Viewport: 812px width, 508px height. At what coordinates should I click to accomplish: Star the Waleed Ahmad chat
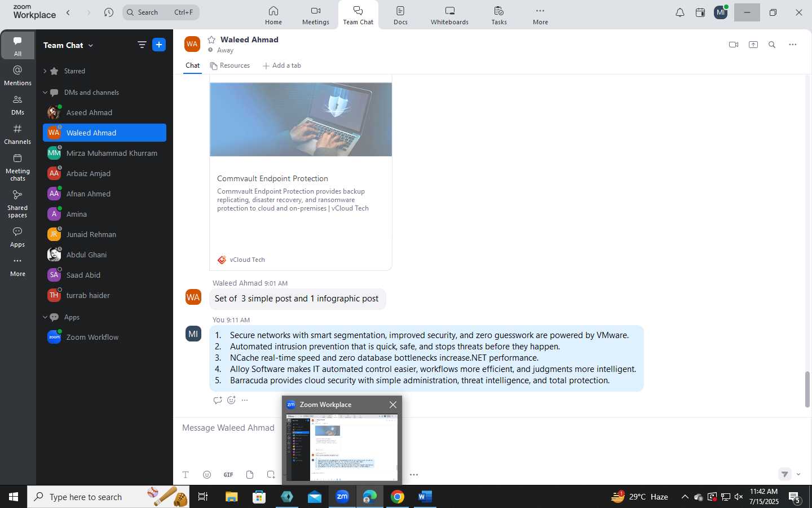(x=211, y=40)
